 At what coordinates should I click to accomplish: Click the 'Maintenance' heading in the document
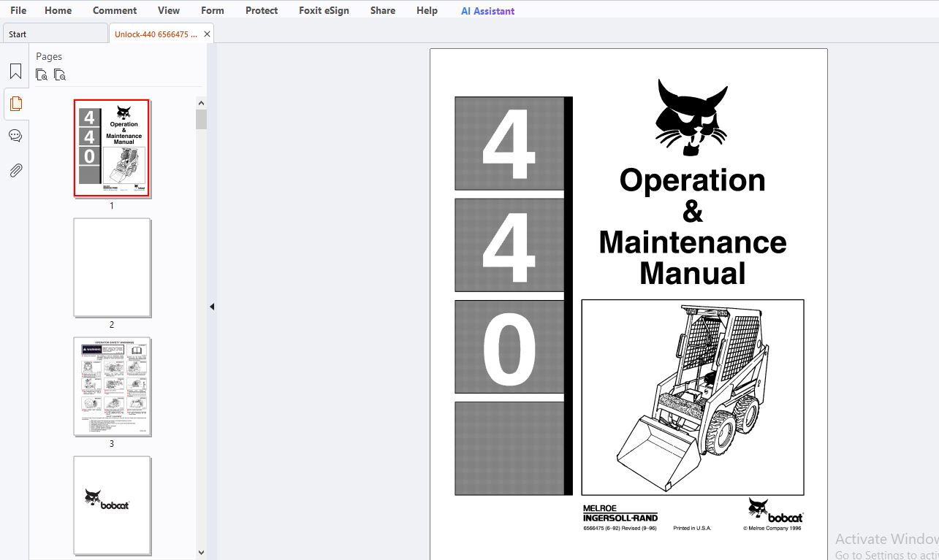pyautogui.click(x=693, y=242)
